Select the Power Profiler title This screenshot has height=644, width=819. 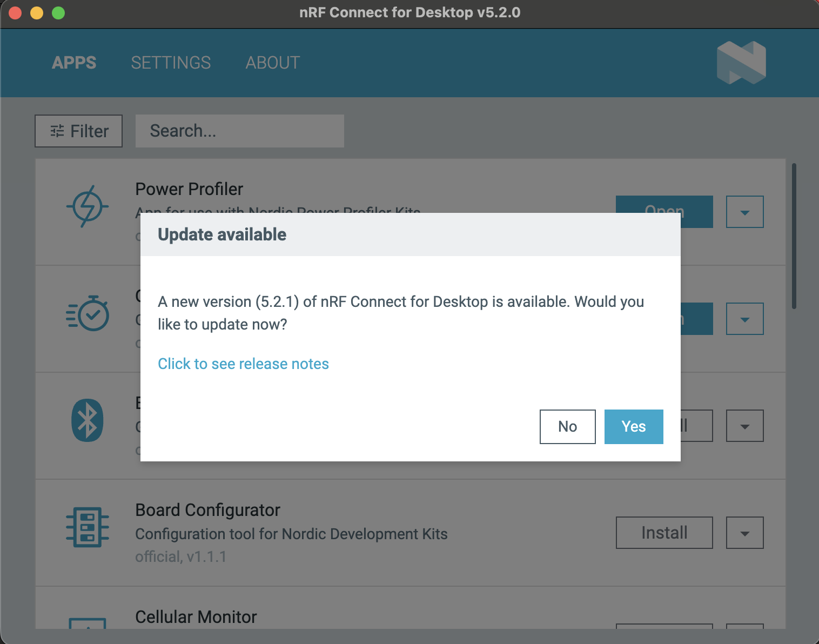coord(189,189)
